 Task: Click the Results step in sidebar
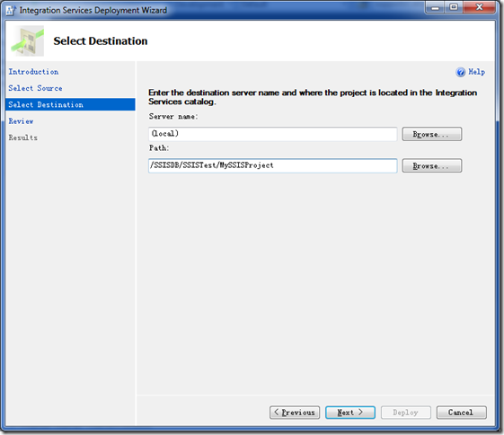[22, 138]
